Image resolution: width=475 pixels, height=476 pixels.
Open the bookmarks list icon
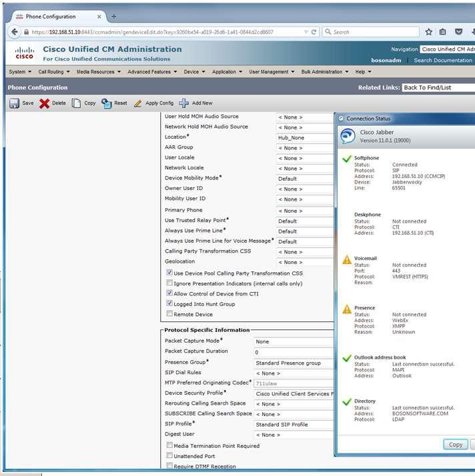pos(443,32)
